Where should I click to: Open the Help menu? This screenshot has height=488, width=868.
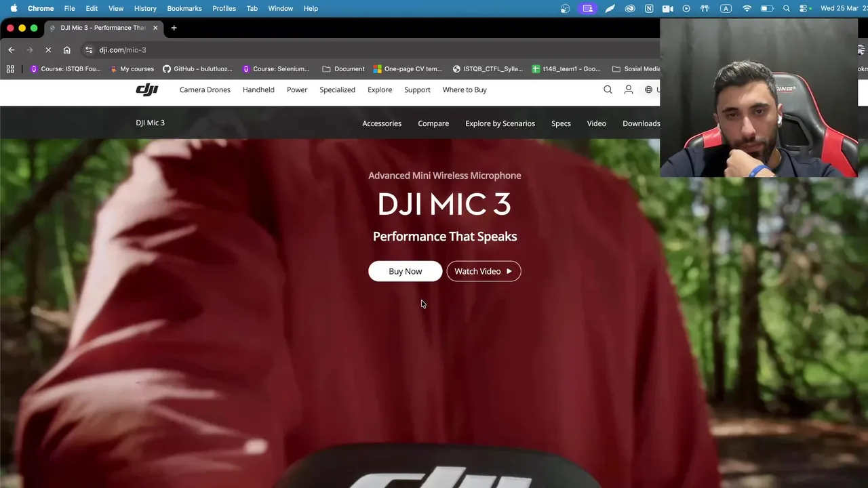point(311,8)
